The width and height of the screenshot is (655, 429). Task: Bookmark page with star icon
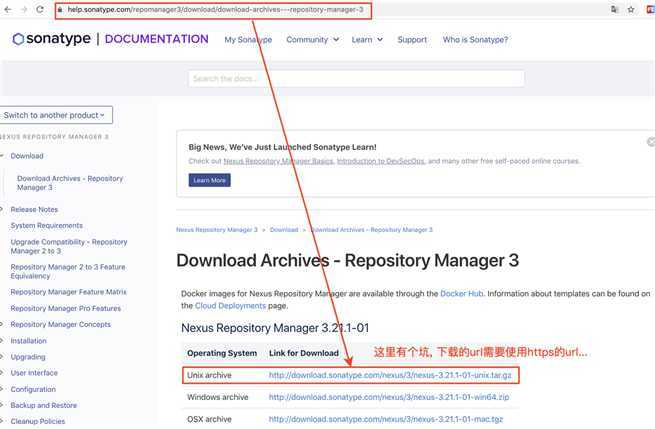(631, 9)
